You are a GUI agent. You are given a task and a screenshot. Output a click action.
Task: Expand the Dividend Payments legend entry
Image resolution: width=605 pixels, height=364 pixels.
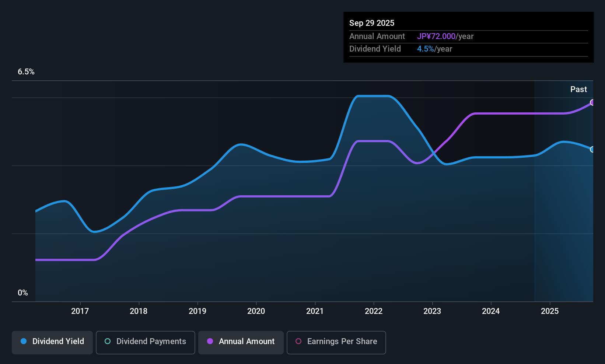pyautogui.click(x=145, y=342)
